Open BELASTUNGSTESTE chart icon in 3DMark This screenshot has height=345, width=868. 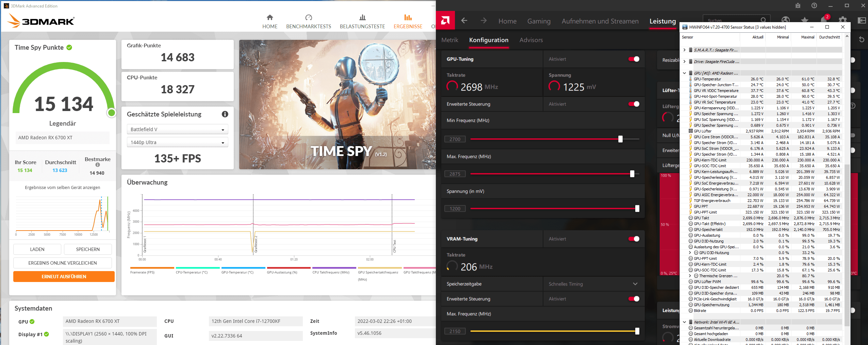362,17
